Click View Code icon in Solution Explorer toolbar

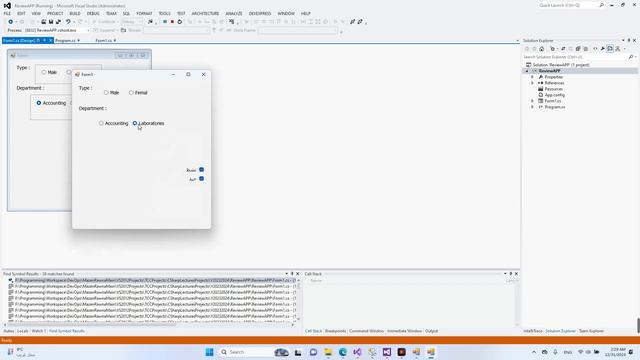click(x=595, y=49)
